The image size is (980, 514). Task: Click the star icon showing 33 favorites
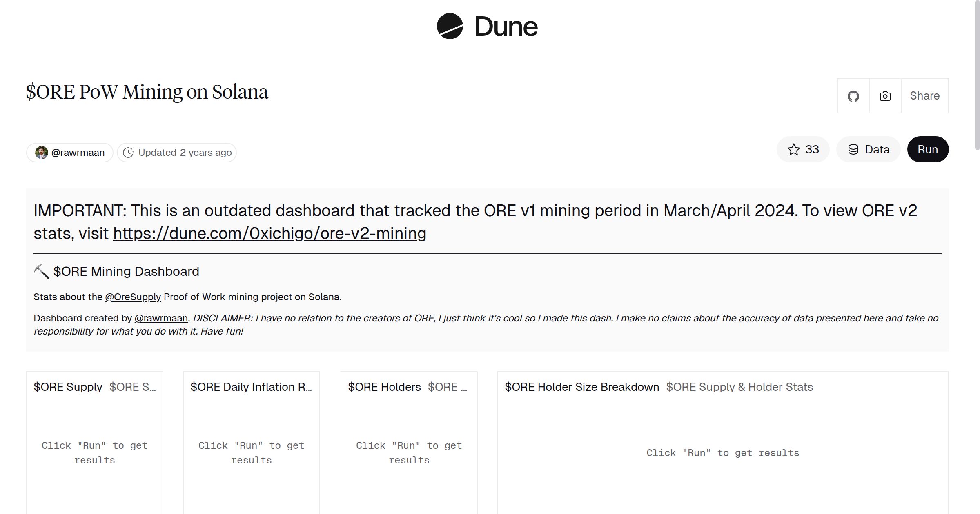[x=794, y=149]
